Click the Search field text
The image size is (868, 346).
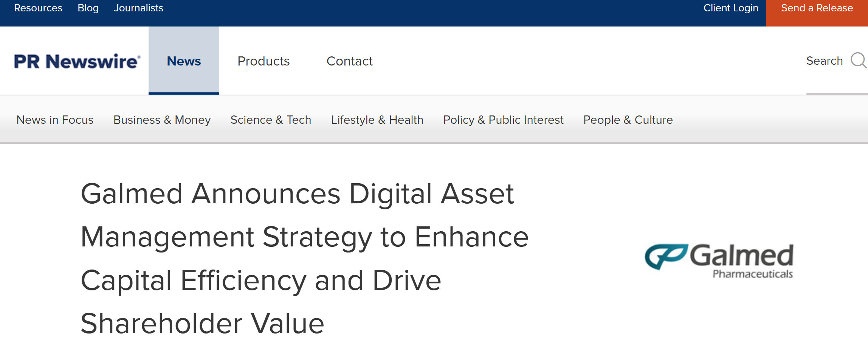tap(824, 61)
